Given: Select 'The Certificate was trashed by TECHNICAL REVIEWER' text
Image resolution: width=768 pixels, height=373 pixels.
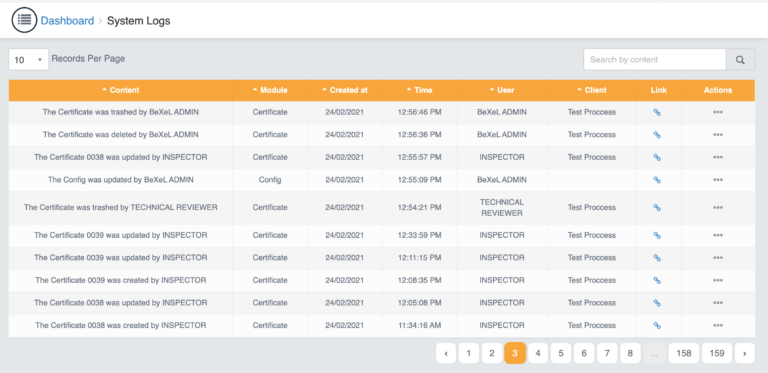Looking at the screenshot, I should [120, 208].
